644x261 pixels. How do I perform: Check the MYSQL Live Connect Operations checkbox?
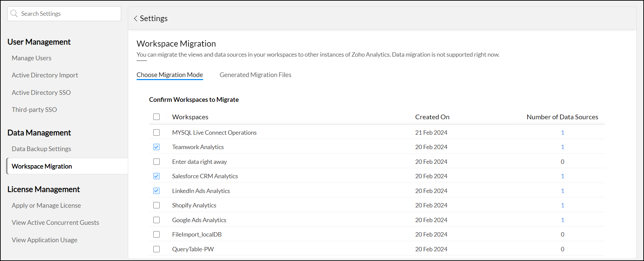coord(156,133)
